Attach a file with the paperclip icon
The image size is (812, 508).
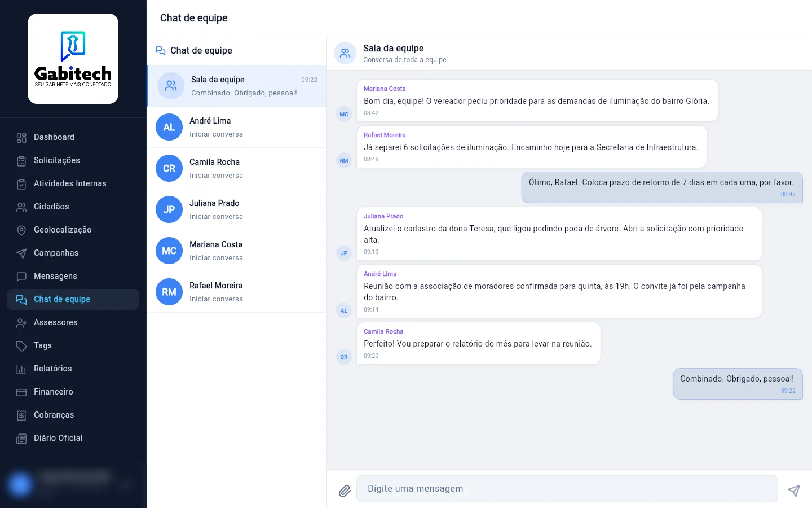click(345, 491)
